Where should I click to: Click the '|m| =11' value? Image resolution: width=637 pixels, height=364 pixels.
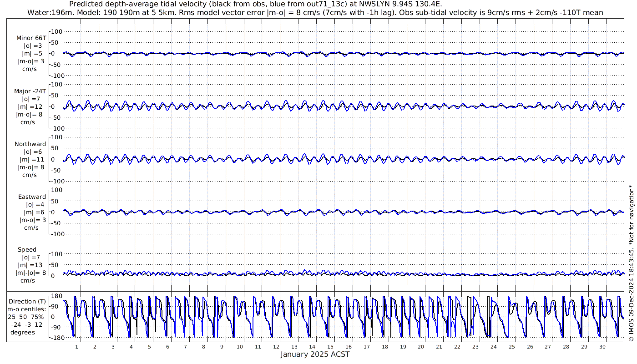pos(32,159)
